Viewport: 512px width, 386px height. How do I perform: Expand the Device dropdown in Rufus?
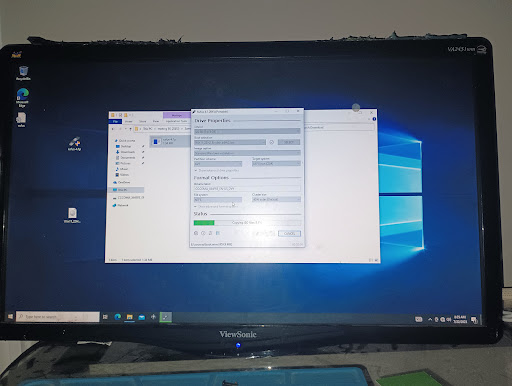[247, 132]
